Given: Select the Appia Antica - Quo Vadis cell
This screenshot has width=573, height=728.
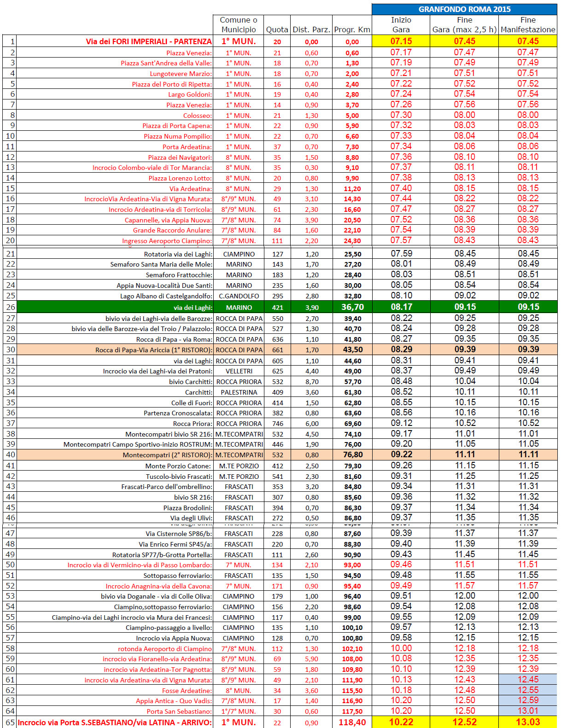Looking at the screenshot, I should [x=174, y=701].
